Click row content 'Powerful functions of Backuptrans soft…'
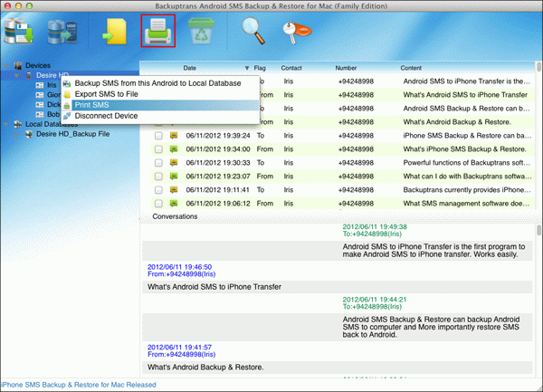This screenshot has height=392, width=543. pos(466,163)
